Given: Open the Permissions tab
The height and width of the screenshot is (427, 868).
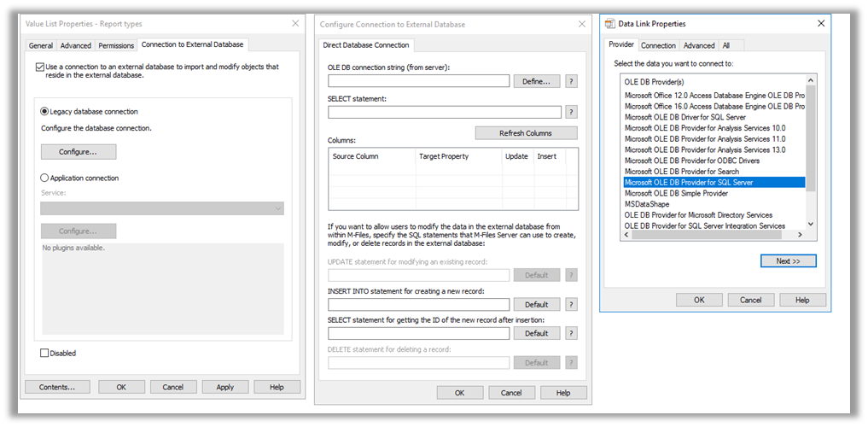Looking at the screenshot, I should (116, 45).
